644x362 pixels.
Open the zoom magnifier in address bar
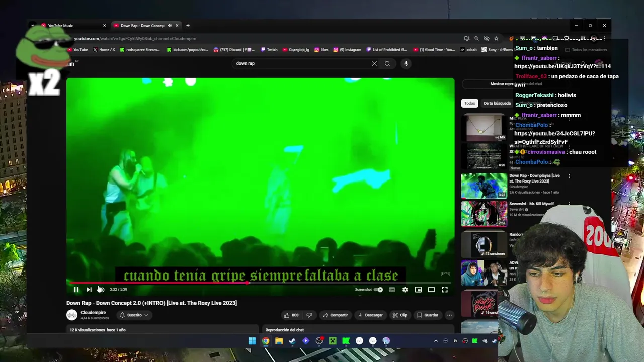(x=476, y=38)
